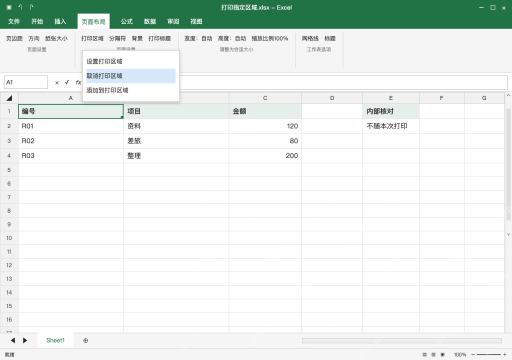Open the 文件 tab
512x360 pixels.
click(14, 22)
